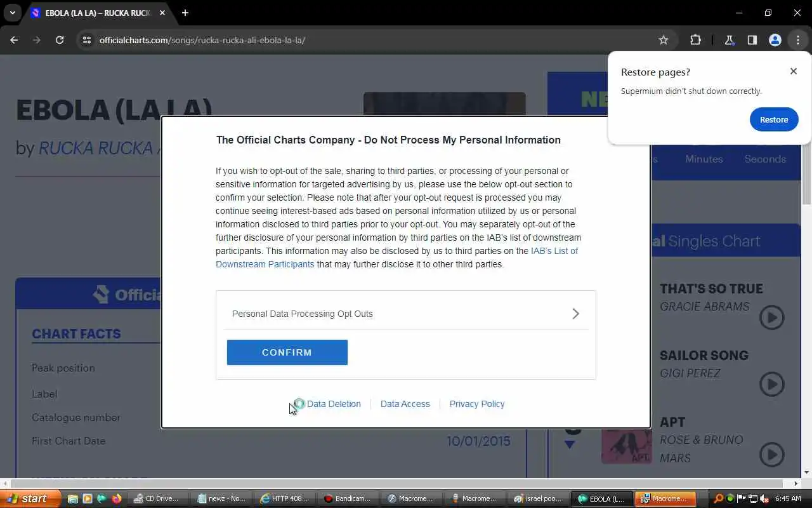Click the SAILOR SONG title
This screenshot has height=508, width=812.
pos(704,356)
